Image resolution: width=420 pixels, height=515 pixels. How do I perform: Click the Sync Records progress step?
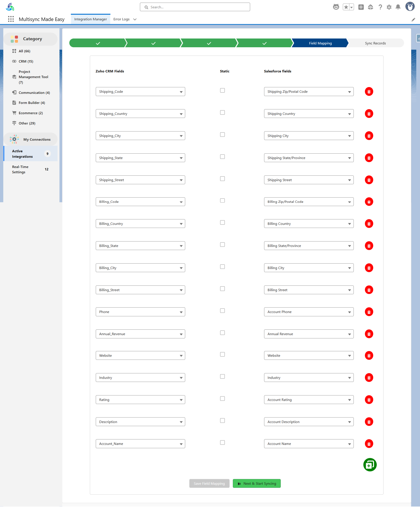[375, 43]
